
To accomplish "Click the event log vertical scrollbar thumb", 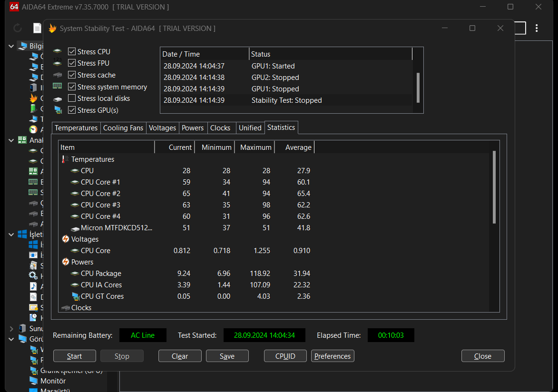I will (418, 88).
